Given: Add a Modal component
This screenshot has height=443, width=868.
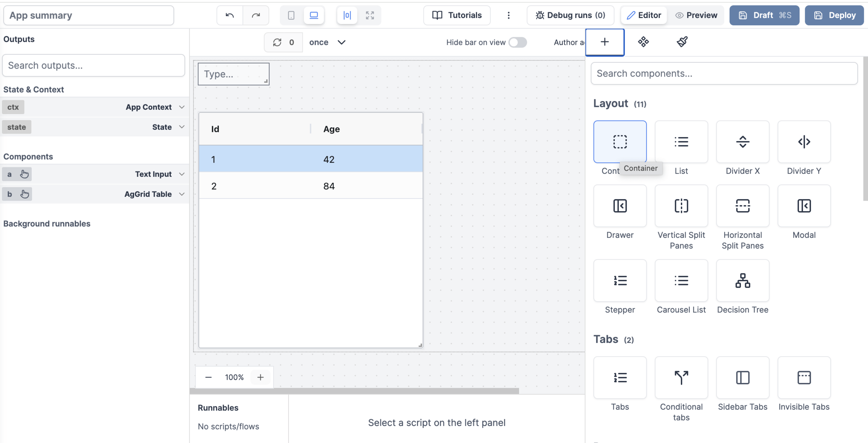Looking at the screenshot, I should pos(804,206).
